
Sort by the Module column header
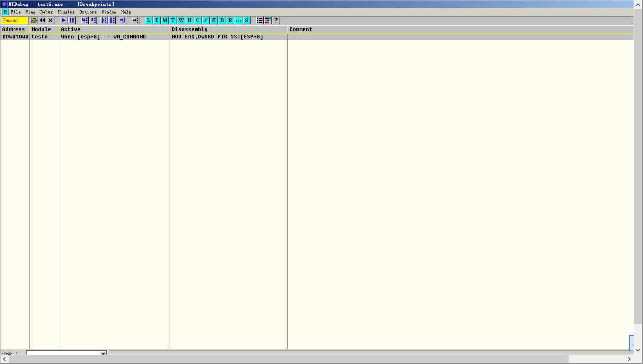click(x=45, y=29)
